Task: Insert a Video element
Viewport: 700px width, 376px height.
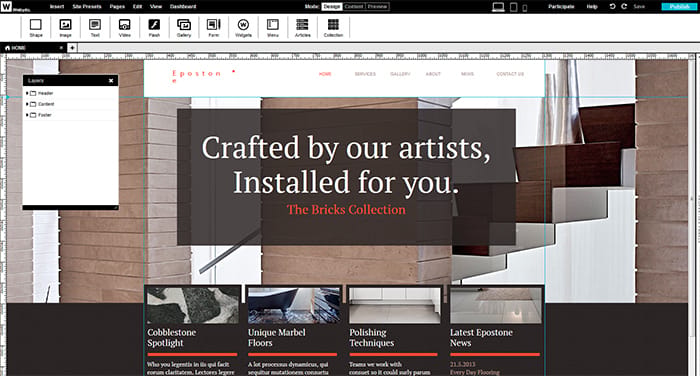Action: 125,28
